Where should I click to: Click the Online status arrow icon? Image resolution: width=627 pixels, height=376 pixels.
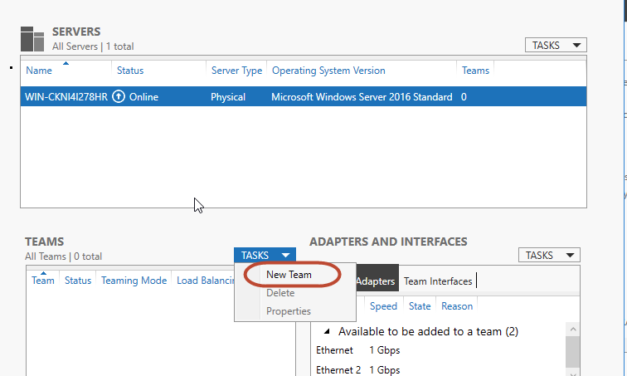click(x=118, y=96)
